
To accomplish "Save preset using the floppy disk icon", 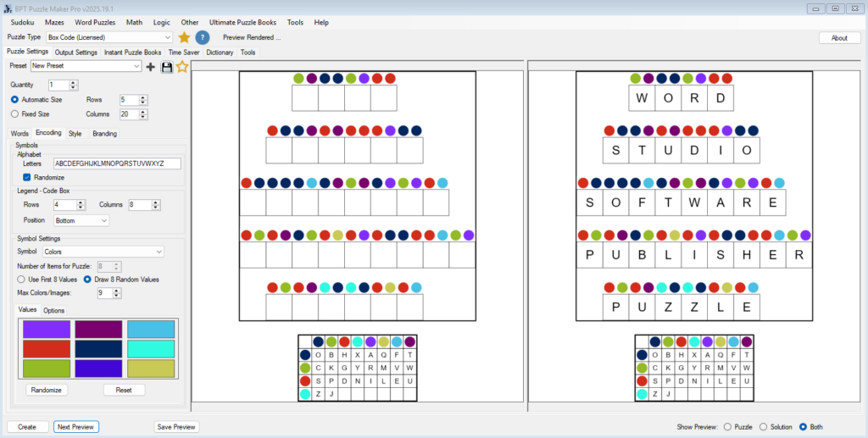I will 166,66.
